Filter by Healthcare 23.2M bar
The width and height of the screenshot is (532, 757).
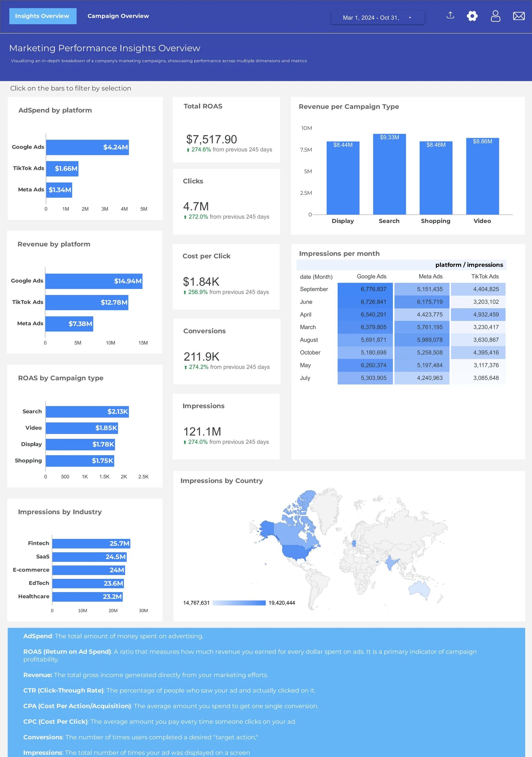pos(87,597)
